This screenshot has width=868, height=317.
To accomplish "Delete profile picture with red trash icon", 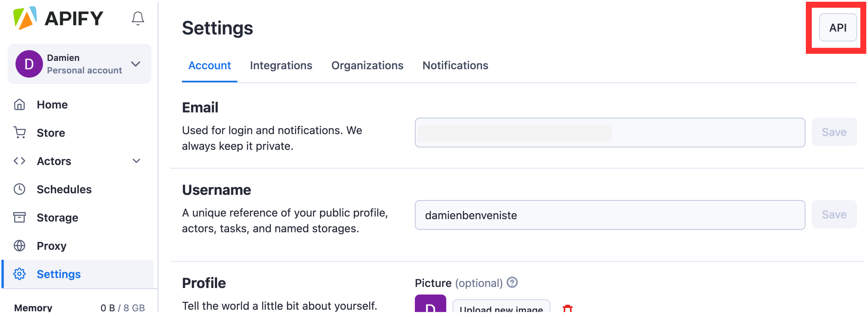I will pos(567,309).
